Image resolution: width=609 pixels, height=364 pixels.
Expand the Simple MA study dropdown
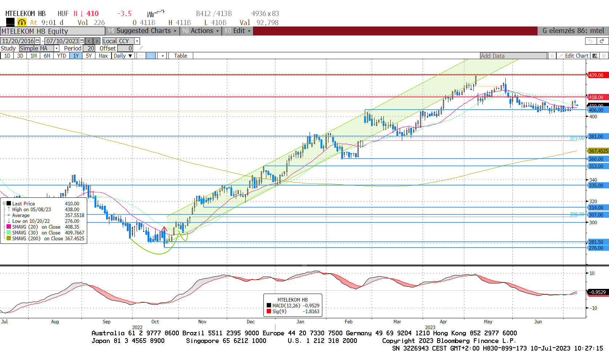point(56,48)
